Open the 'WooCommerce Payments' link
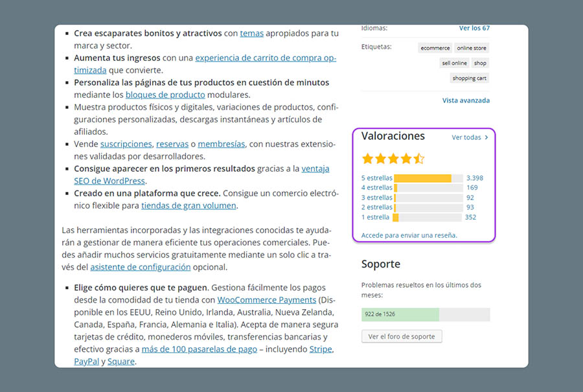 click(267, 300)
